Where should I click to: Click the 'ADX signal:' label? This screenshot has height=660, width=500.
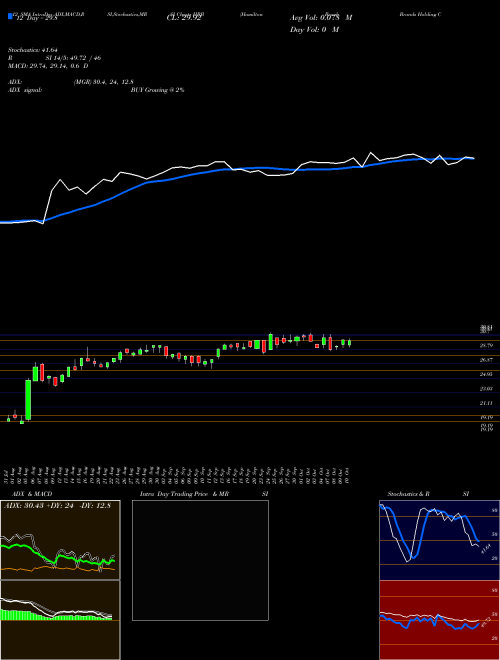click(x=25, y=90)
